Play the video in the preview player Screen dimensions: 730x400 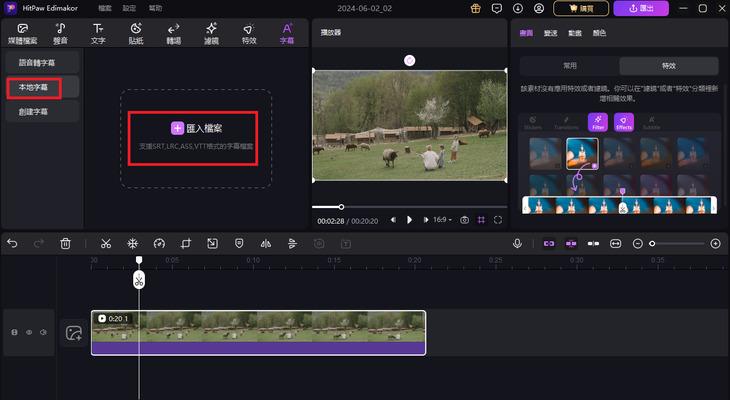pyautogui.click(x=409, y=219)
